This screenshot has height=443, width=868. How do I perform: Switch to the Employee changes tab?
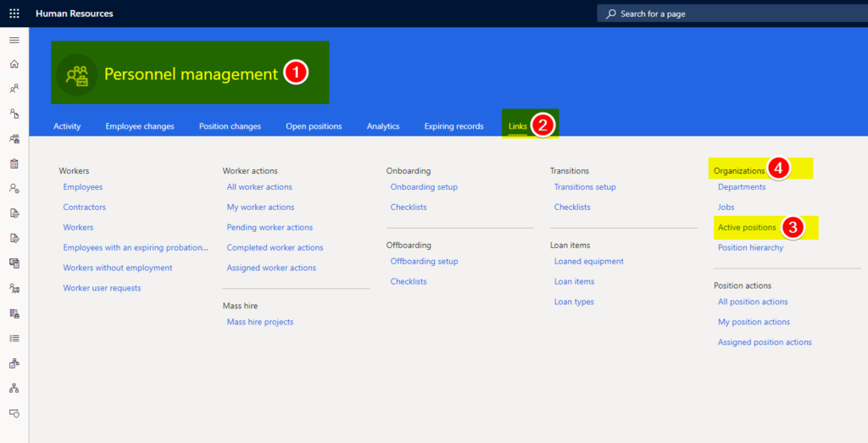(x=140, y=126)
